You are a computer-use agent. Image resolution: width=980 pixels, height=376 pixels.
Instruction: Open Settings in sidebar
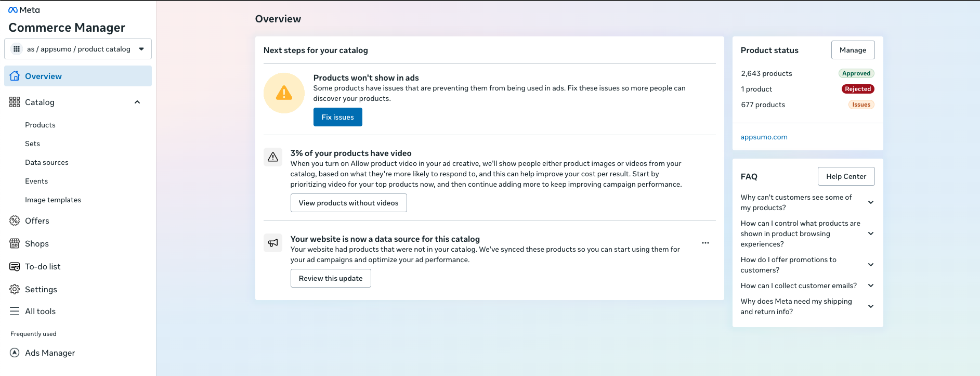(x=41, y=289)
